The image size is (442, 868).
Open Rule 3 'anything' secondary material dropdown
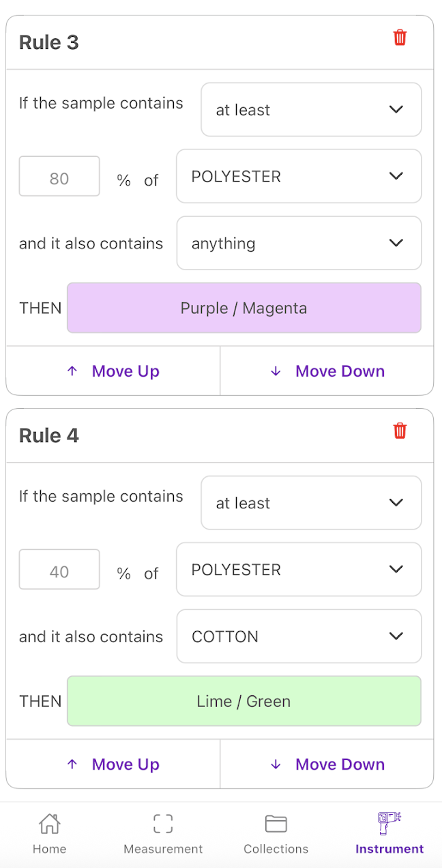299,244
